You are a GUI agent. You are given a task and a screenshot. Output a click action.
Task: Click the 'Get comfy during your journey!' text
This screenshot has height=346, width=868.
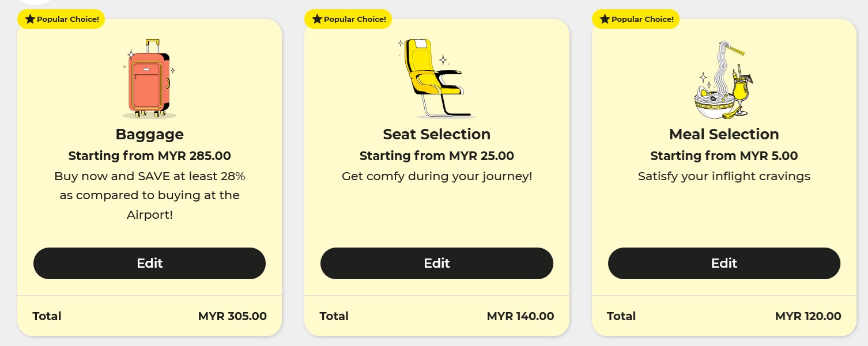(436, 176)
